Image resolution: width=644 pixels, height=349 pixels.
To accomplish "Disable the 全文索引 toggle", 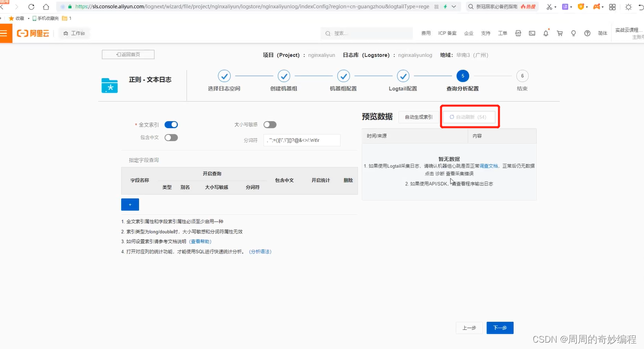I will (171, 125).
